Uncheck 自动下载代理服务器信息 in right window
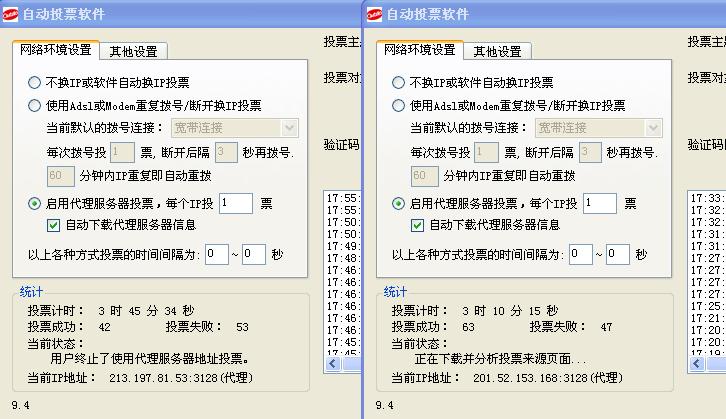Viewport: 726px width, 419px height. 418,225
